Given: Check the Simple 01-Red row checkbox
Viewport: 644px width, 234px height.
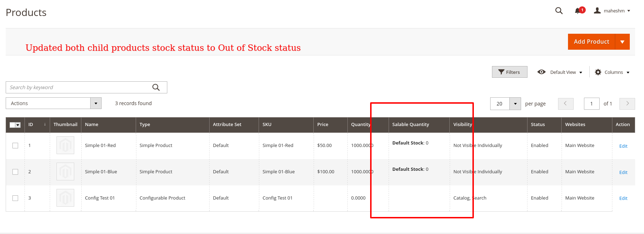Looking at the screenshot, I should pos(15,145).
